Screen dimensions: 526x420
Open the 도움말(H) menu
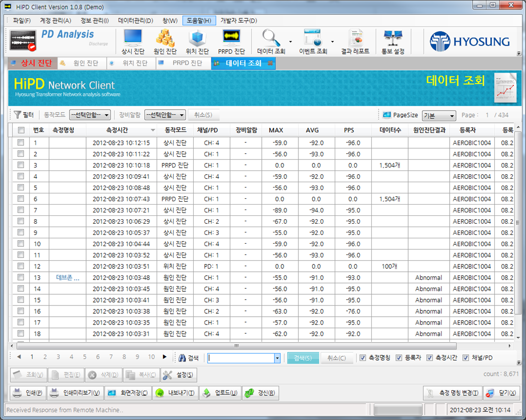[x=199, y=21]
